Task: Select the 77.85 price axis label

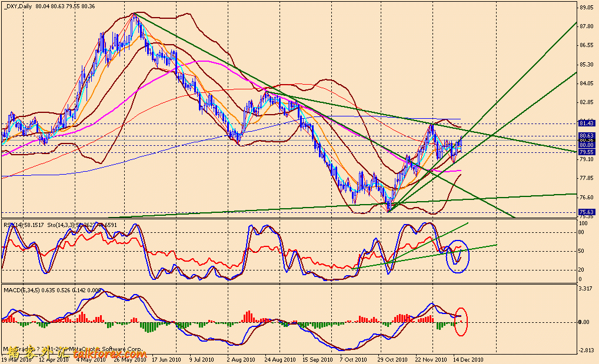Action: [586, 178]
